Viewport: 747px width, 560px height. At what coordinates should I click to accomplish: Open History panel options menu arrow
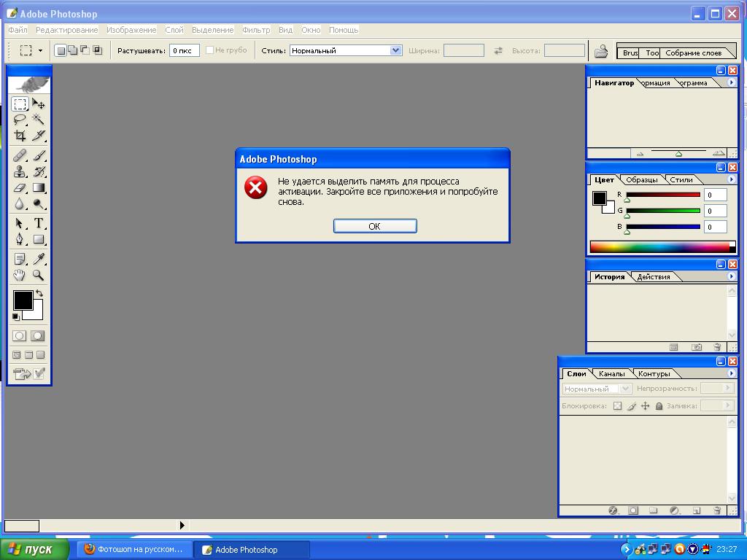tap(731, 276)
